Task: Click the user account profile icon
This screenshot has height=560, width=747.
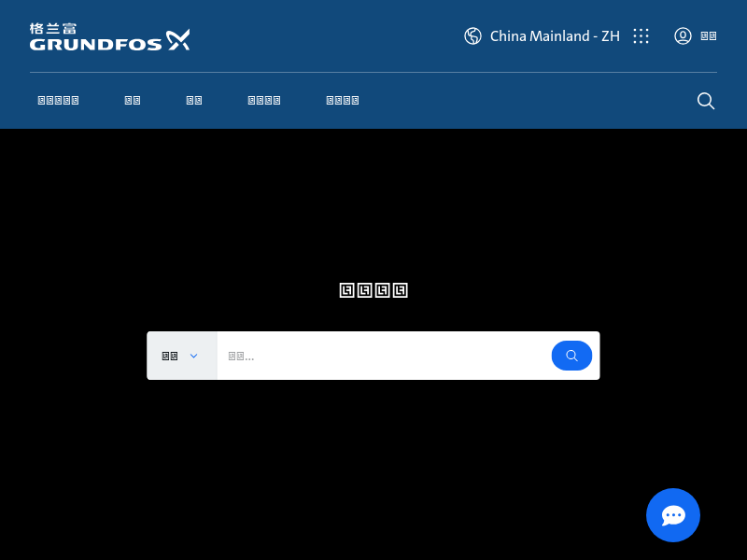Action: click(x=683, y=36)
